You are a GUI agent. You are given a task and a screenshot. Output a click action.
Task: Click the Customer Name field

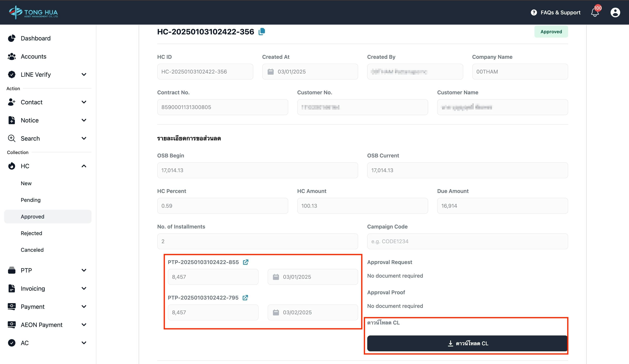(502, 107)
